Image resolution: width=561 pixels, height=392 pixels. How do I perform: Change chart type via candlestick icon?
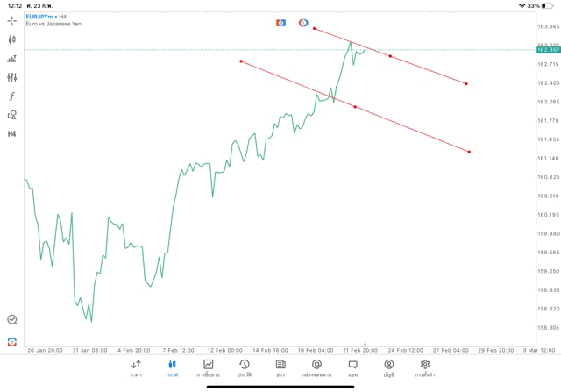(x=12, y=39)
